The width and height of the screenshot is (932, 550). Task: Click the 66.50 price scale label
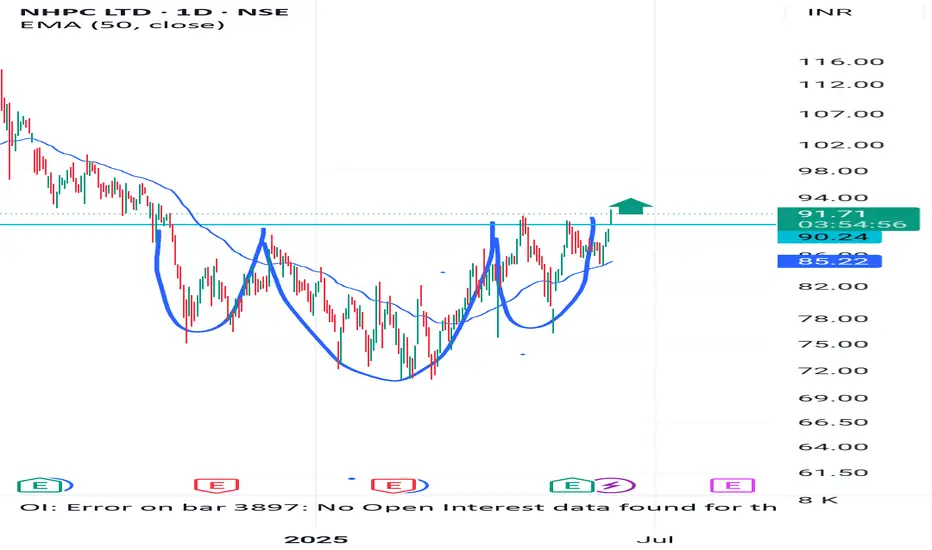(833, 422)
